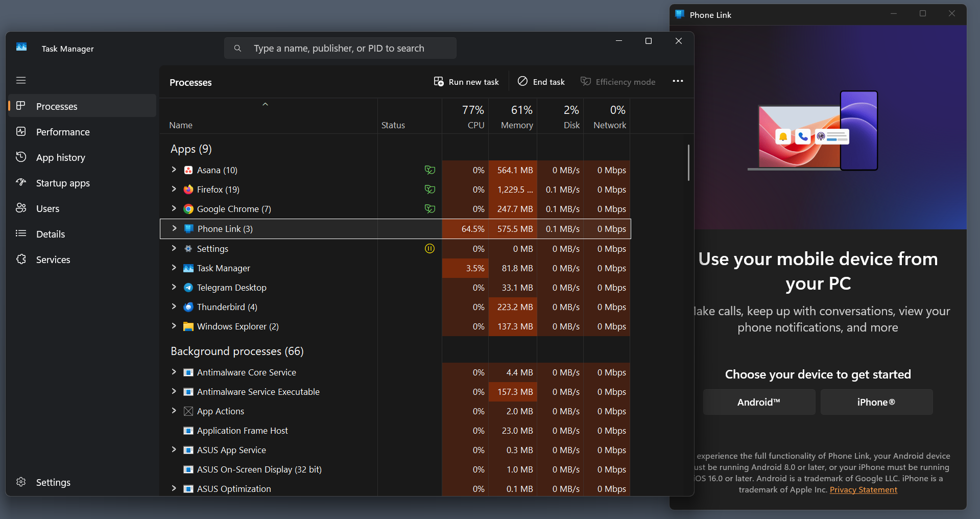Click the process list vertical scrollbar
This screenshot has width=980, height=519.
tap(688, 163)
